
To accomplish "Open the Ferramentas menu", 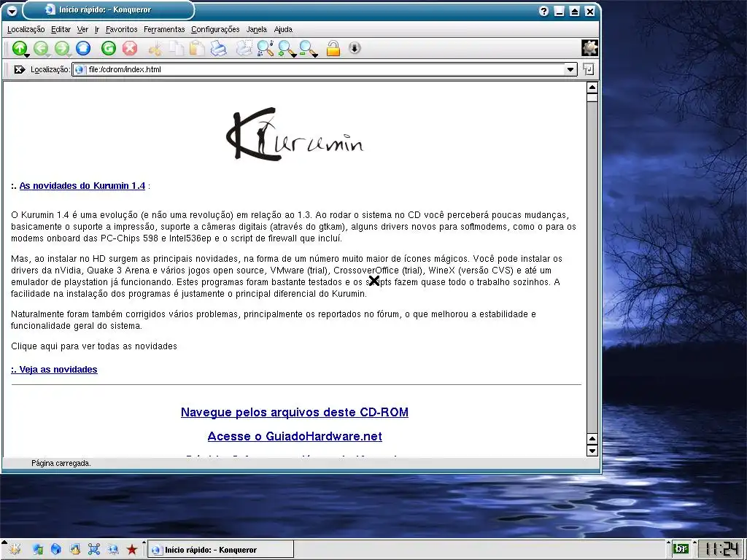I will pyautogui.click(x=164, y=29).
